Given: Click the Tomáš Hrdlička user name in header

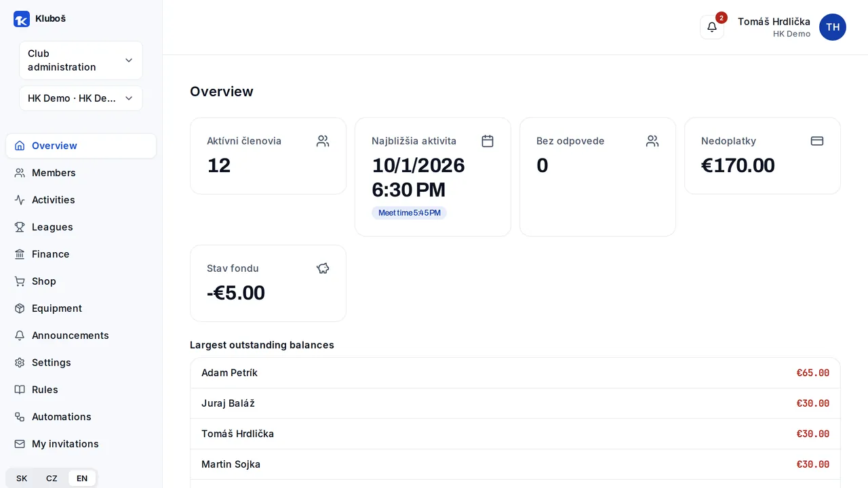Looking at the screenshot, I should (x=774, y=22).
